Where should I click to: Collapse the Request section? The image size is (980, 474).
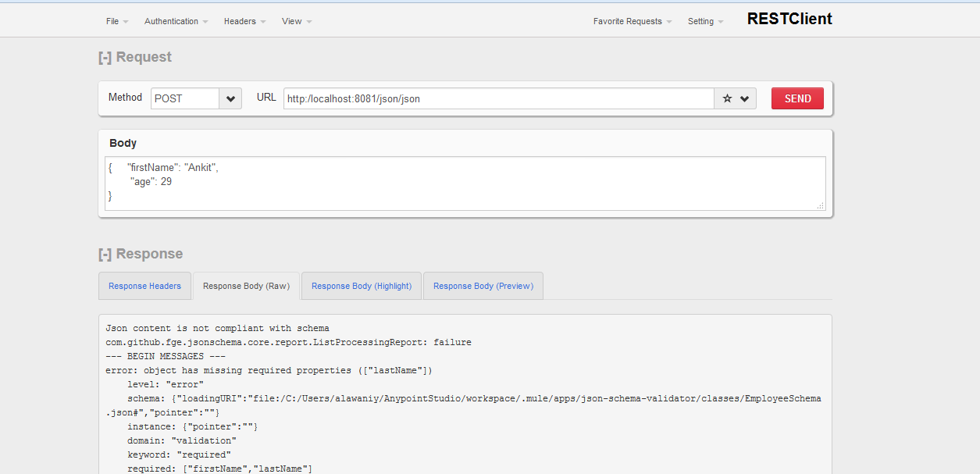pyautogui.click(x=105, y=57)
